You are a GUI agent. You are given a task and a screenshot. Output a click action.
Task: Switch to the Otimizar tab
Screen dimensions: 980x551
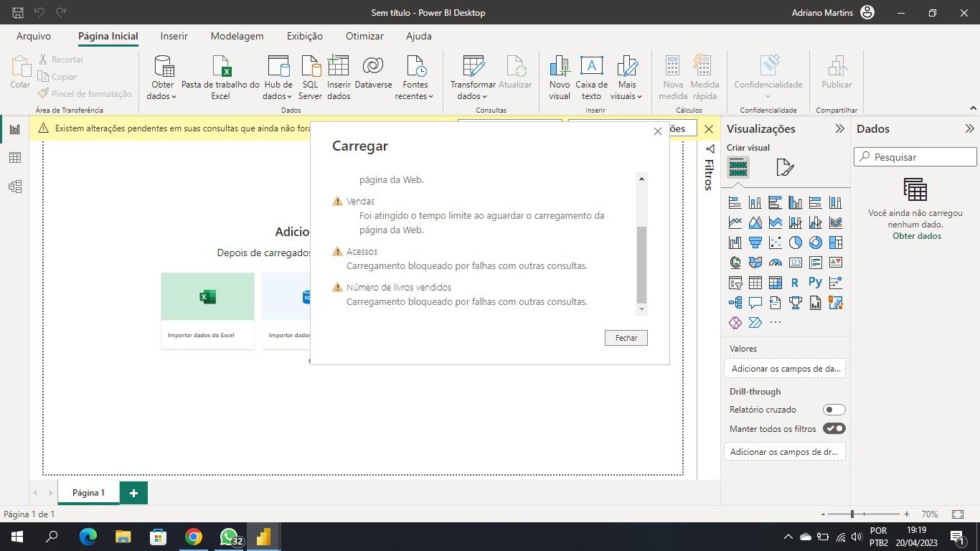point(364,36)
